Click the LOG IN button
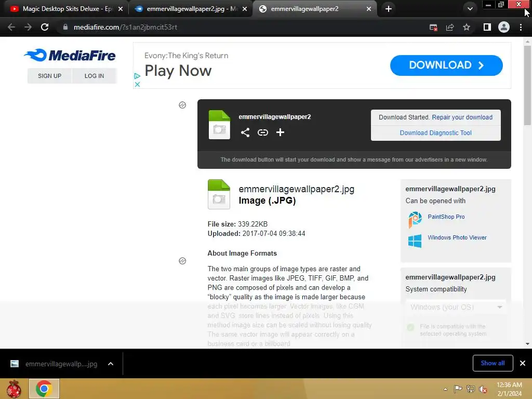The image size is (532, 399). [95, 76]
